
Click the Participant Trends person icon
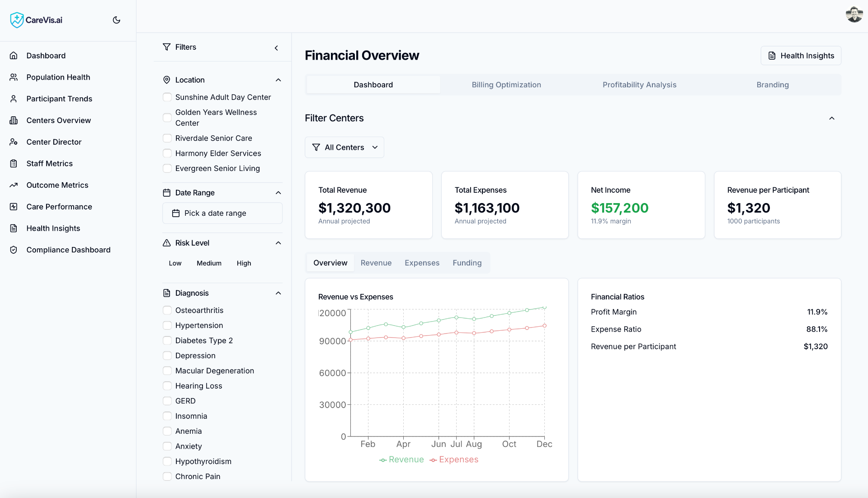(14, 99)
